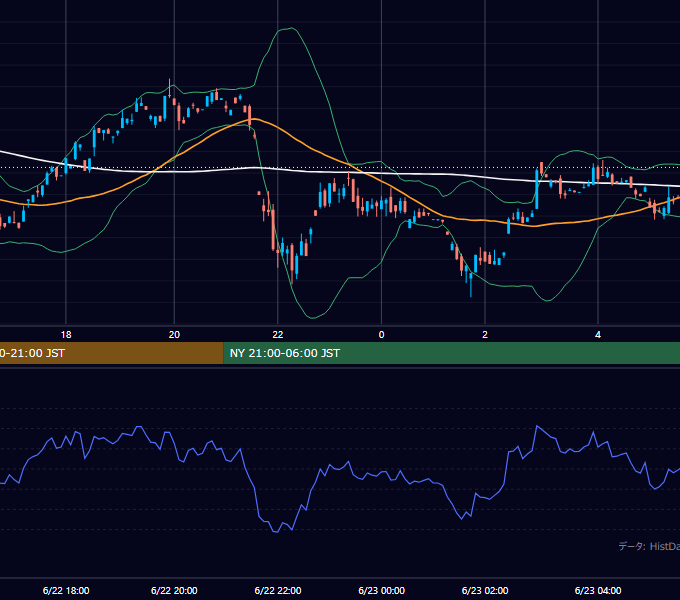Screen dimensions: 680x600
Task: Click the 6/22 22:00 date label
Action: [278, 590]
